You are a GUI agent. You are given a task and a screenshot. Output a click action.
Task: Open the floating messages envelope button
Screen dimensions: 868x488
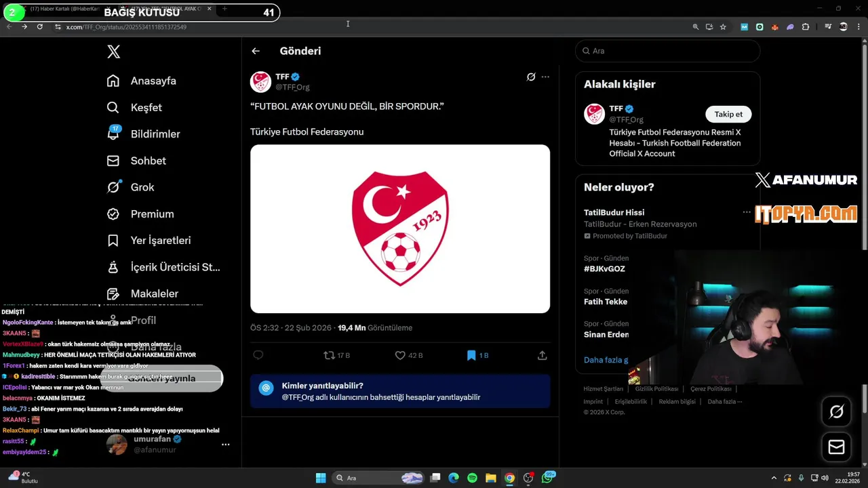pos(836,447)
